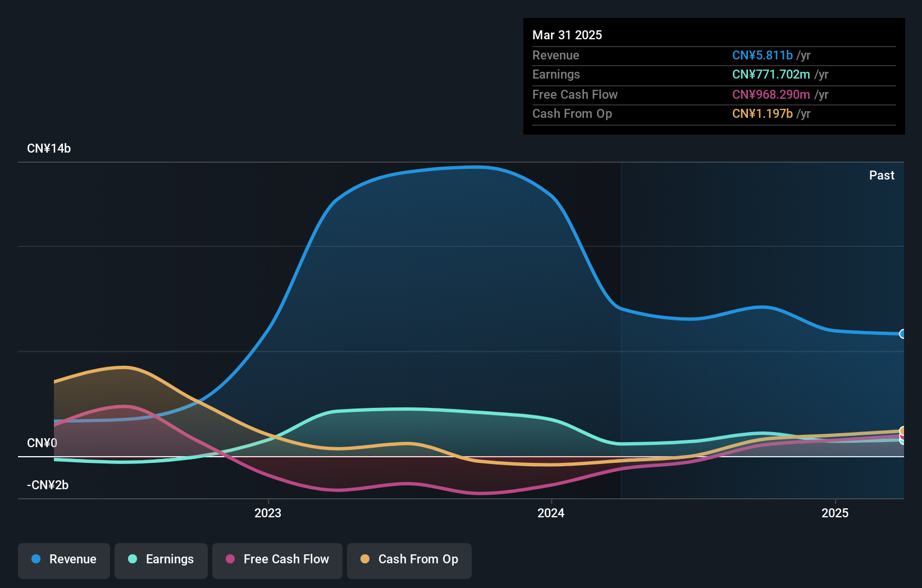The image size is (922, 588).
Task: Click the Free Cash Flow tooltip row label
Action: coord(575,94)
